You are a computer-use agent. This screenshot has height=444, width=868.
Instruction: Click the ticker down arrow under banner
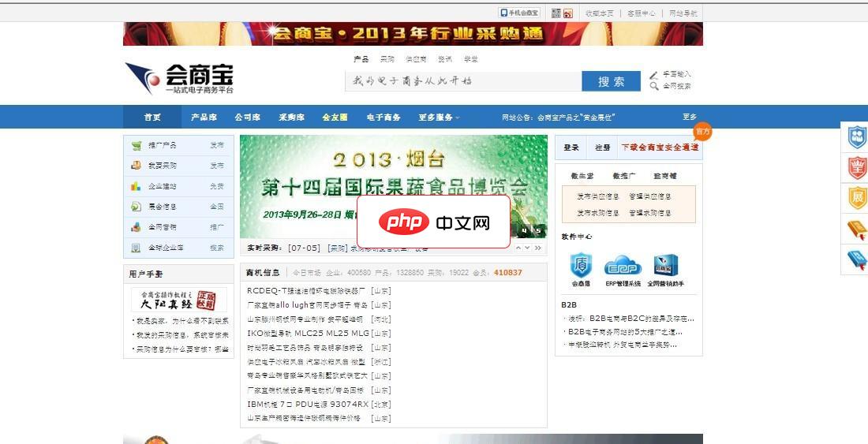point(528,248)
